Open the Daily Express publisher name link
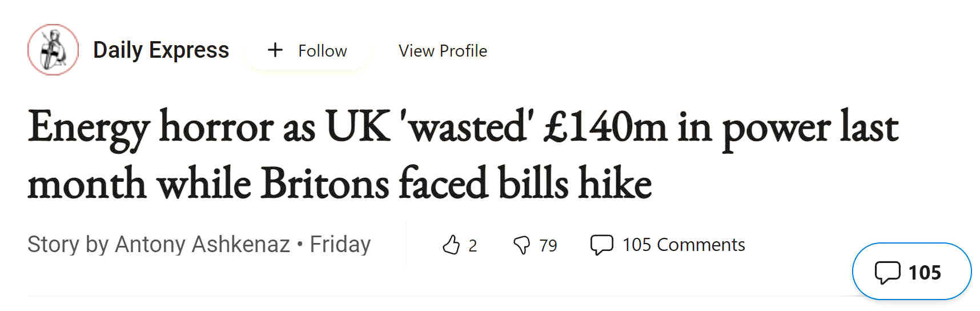This screenshot has width=980, height=311. [160, 50]
